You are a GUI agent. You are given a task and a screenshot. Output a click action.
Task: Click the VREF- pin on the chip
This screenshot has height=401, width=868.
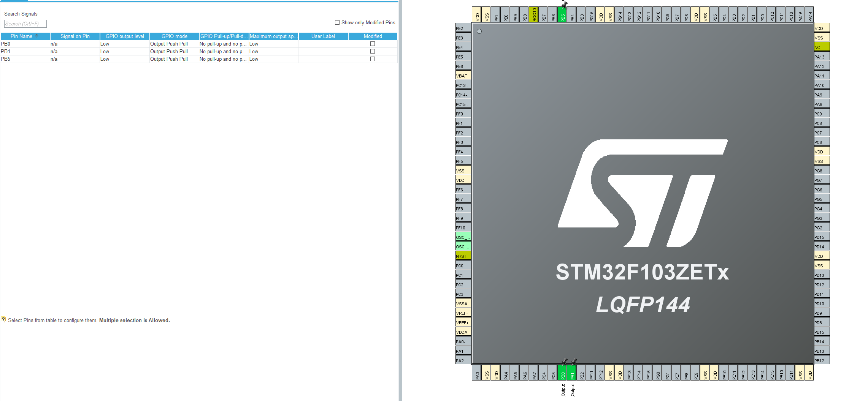463,313
